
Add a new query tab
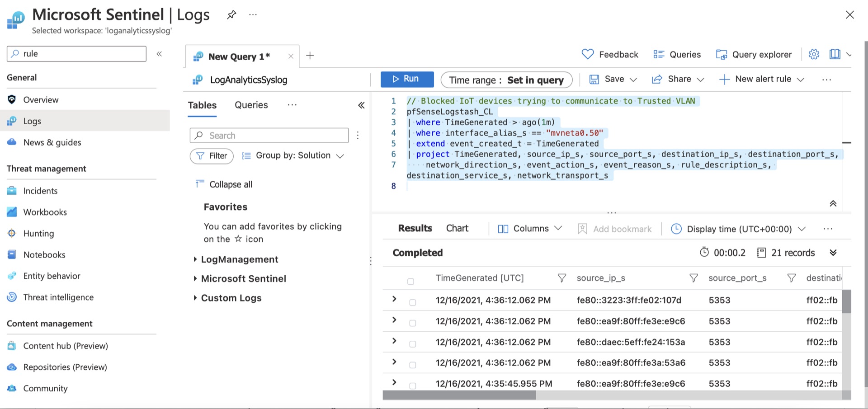310,56
